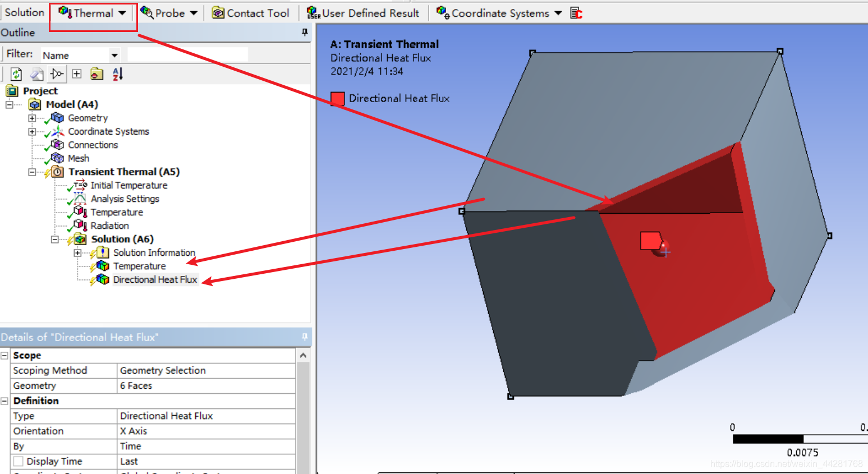Viewport: 868px width, 474px height.
Task: Click the eraser clear-filter icon
Action: [x=36, y=74]
